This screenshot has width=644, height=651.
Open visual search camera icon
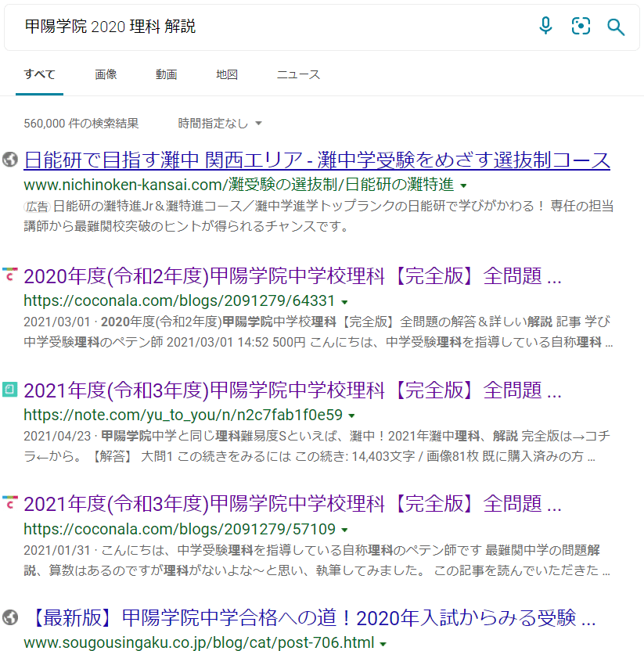coord(581,26)
